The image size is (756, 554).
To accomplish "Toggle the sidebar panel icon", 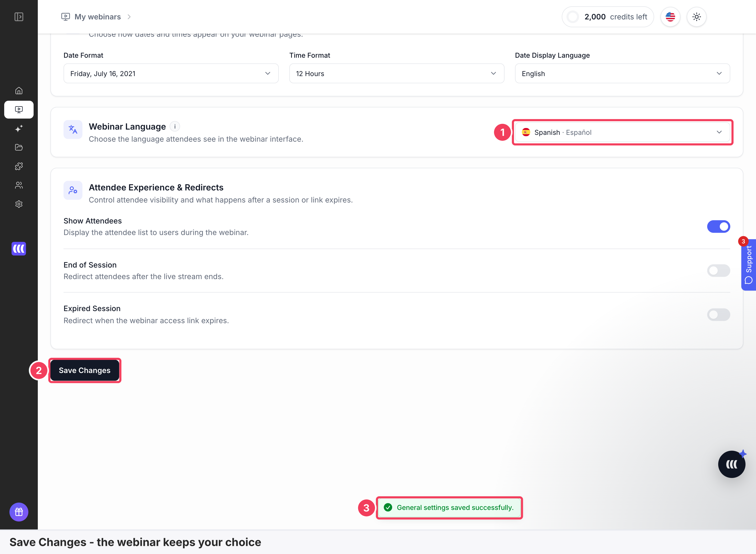I will [x=19, y=17].
